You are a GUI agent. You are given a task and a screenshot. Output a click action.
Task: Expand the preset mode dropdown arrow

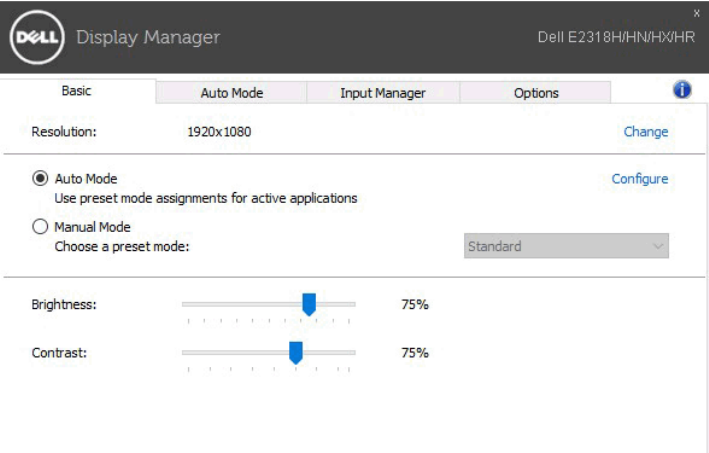tap(657, 246)
